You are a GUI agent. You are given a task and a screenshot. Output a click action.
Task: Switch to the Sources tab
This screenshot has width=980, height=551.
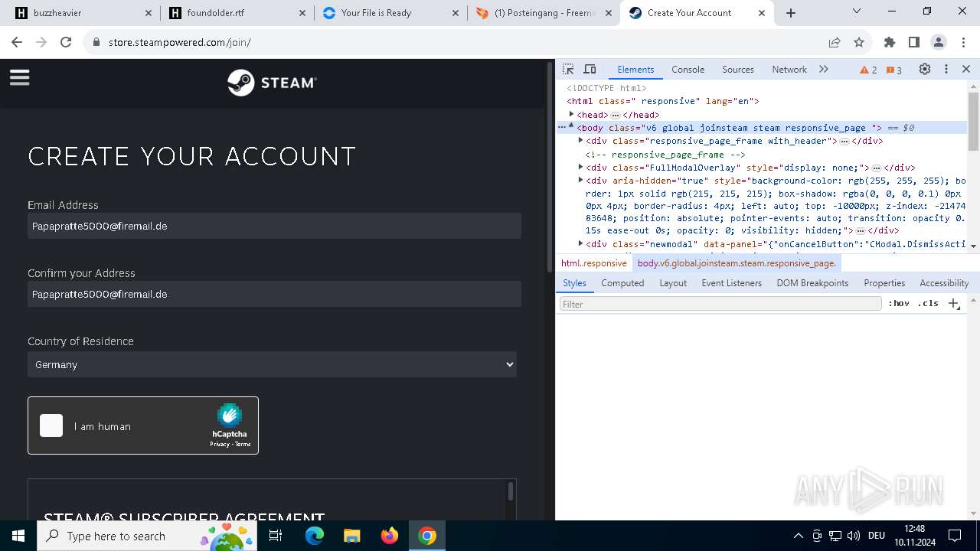(738, 69)
